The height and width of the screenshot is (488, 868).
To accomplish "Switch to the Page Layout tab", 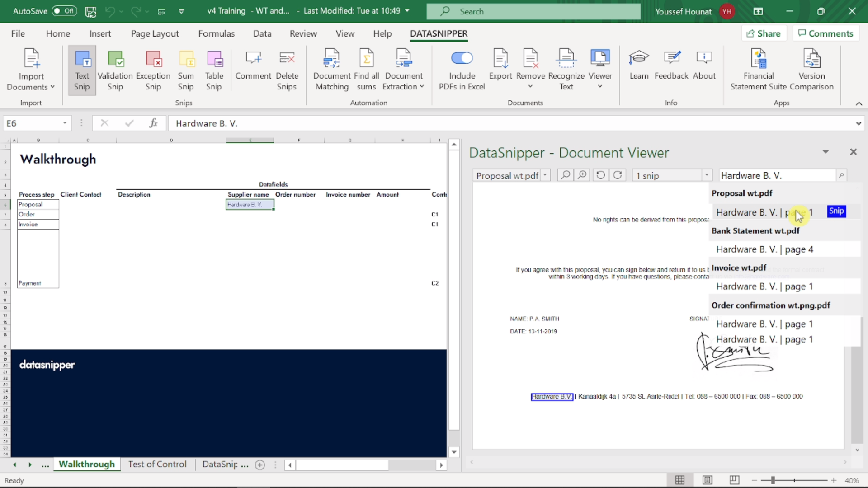I will click(x=155, y=33).
